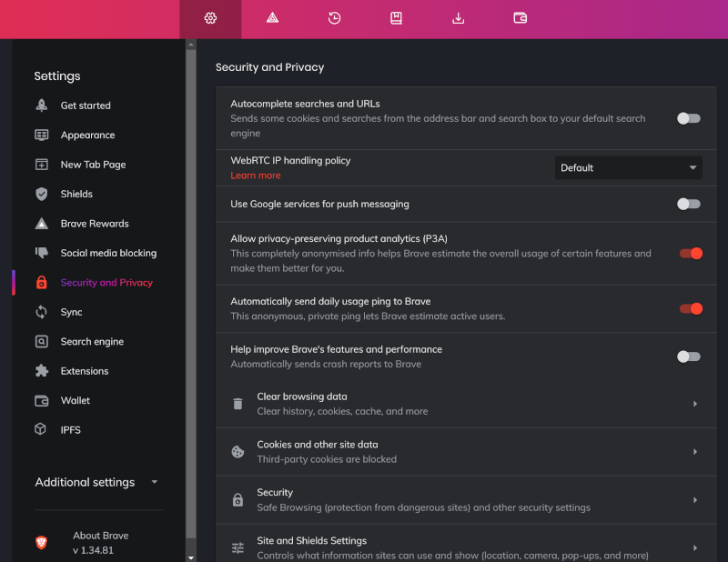Open the WebRTC IP handling policy dropdown

click(x=628, y=168)
